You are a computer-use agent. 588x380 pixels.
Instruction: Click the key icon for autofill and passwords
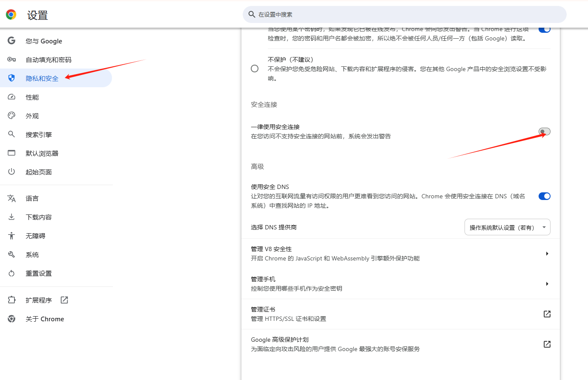tap(11, 60)
